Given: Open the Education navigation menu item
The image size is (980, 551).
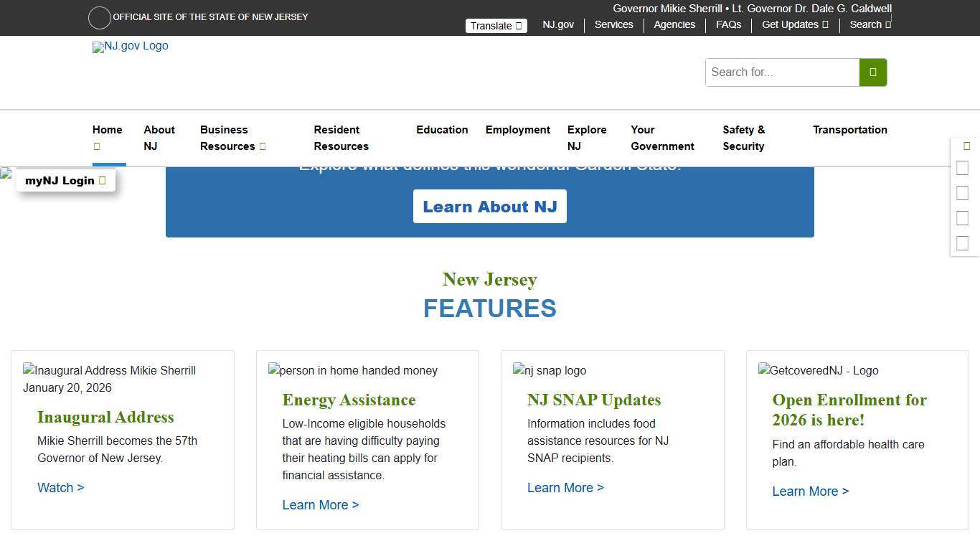Looking at the screenshot, I should (x=442, y=130).
